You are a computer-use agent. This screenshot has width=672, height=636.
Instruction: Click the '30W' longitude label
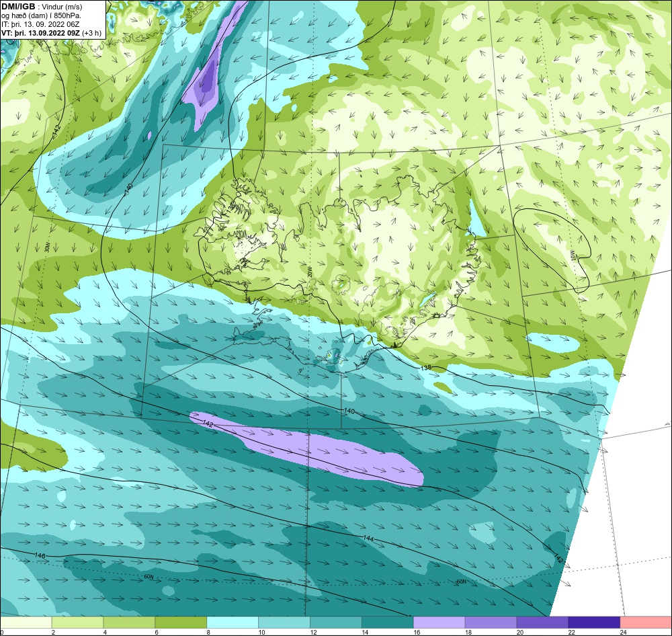click(x=48, y=247)
